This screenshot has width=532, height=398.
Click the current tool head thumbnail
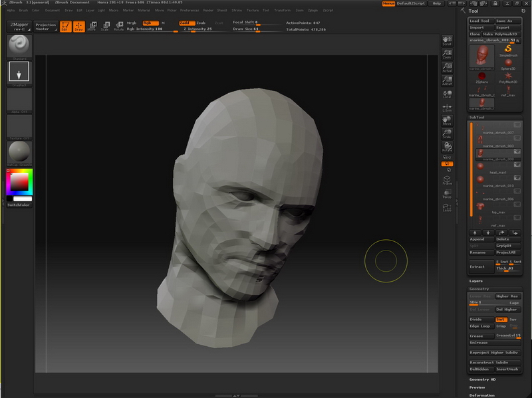(481, 57)
